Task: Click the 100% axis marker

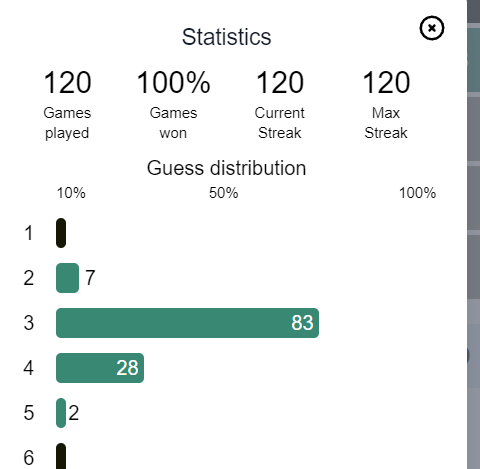Action: (x=417, y=193)
